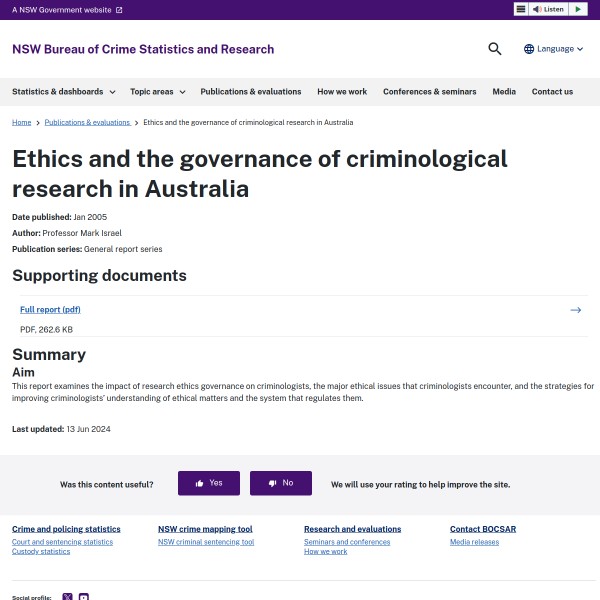Go to Conferences & seminars nav item

pyautogui.click(x=429, y=92)
